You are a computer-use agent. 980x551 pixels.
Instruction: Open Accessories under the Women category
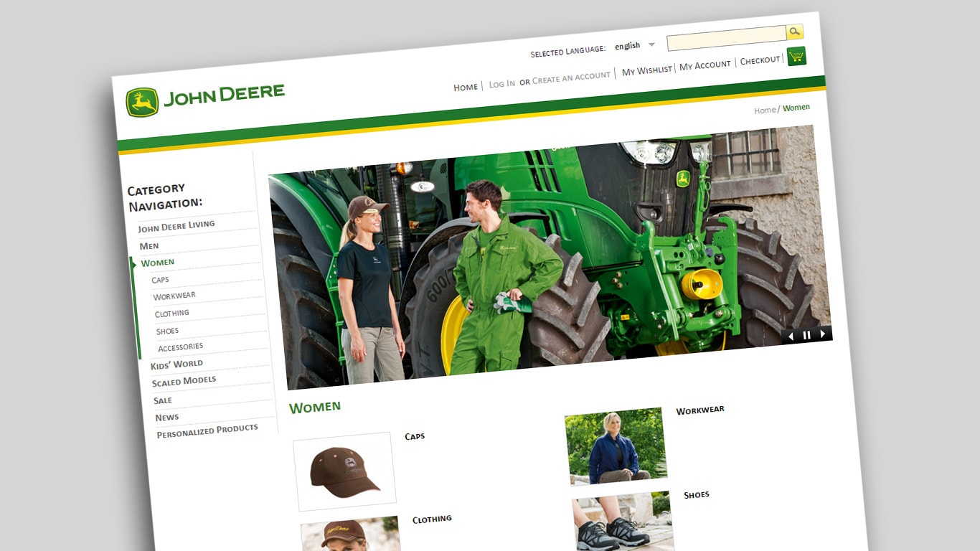[x=179, y=347]
